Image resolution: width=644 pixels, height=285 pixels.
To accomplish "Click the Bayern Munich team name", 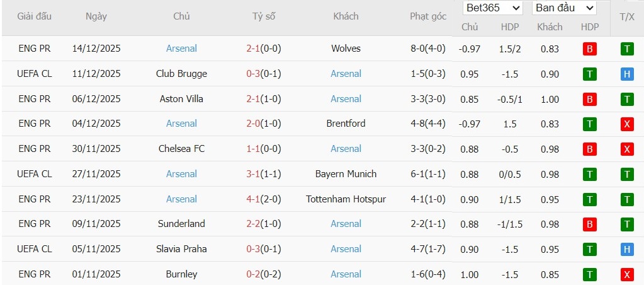I will coord(346,174).
